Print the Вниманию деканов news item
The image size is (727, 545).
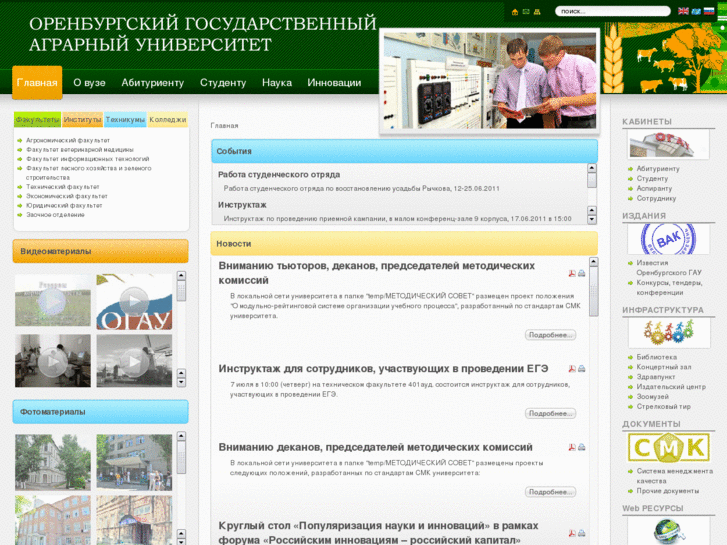tap(581, 447)
